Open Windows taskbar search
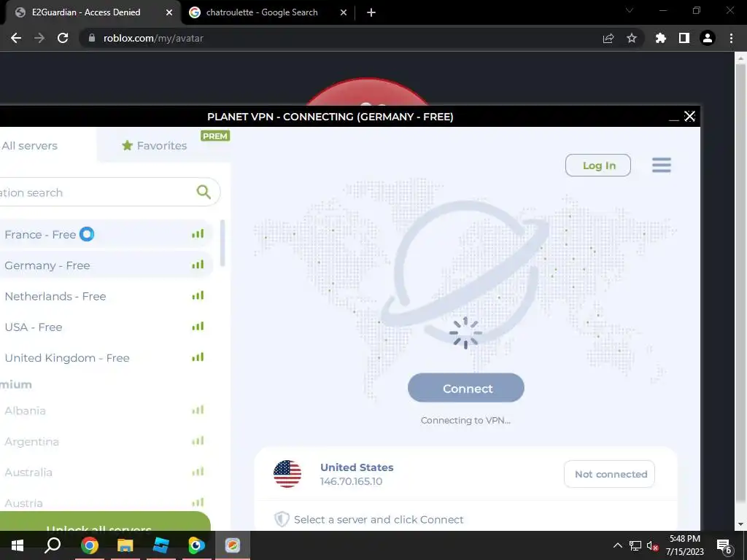 tap(53, 545)
